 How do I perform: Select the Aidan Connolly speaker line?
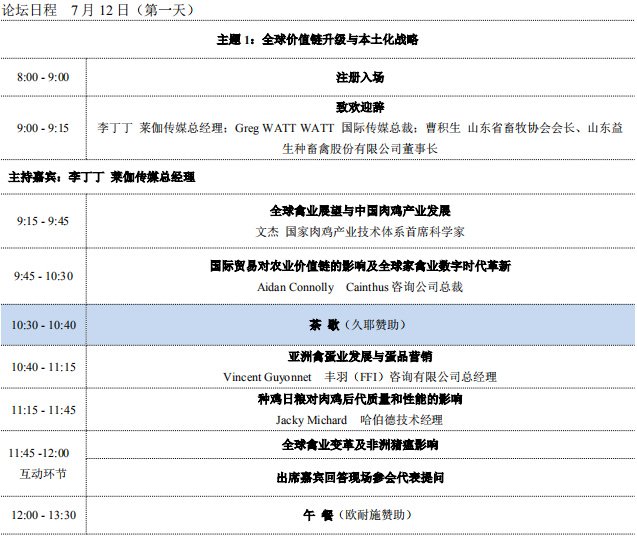click(359, 287)
